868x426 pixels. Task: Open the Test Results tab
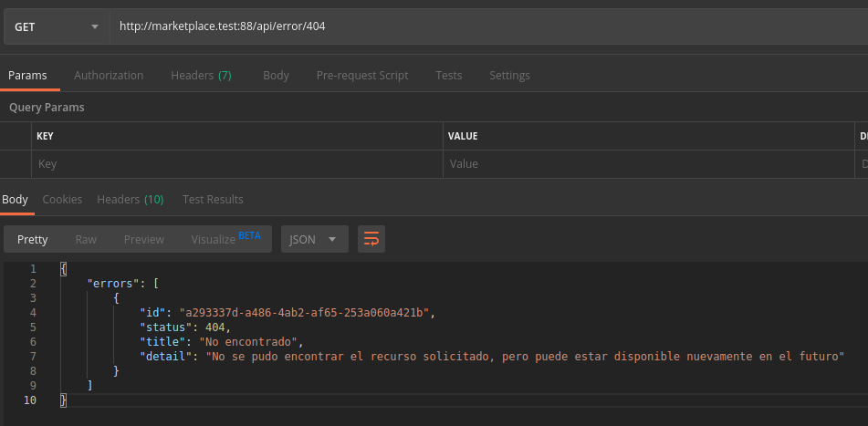click(213, 199)
